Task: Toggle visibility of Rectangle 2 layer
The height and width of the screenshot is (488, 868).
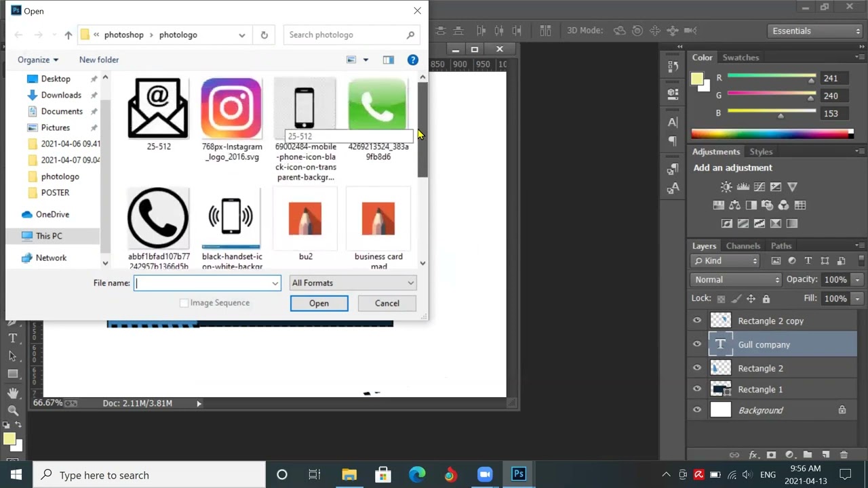Action: 697,368
